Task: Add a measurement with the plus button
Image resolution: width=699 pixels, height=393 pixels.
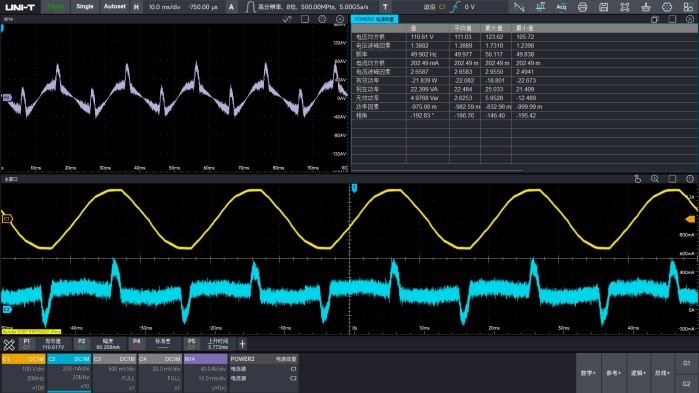Action: click(x=242, y=344)
